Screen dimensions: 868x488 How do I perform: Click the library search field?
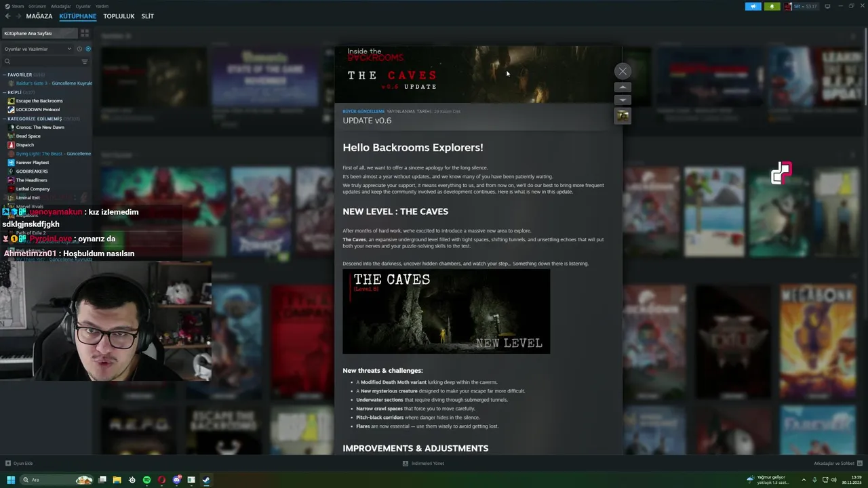41,62
